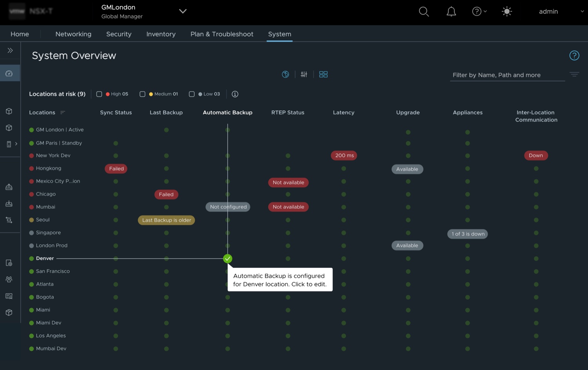Viewport: 588px width, 370px height.
Task: Select the Mumbai Dev location
Action: click(51, 348)
